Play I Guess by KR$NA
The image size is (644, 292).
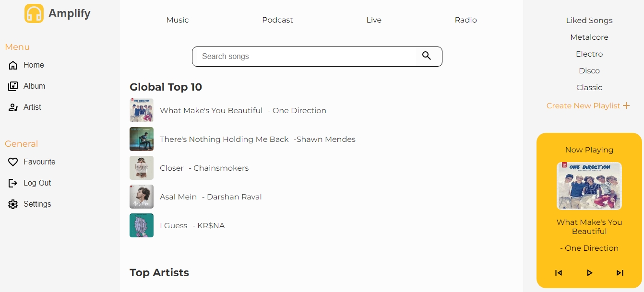[x=192, y=225]
